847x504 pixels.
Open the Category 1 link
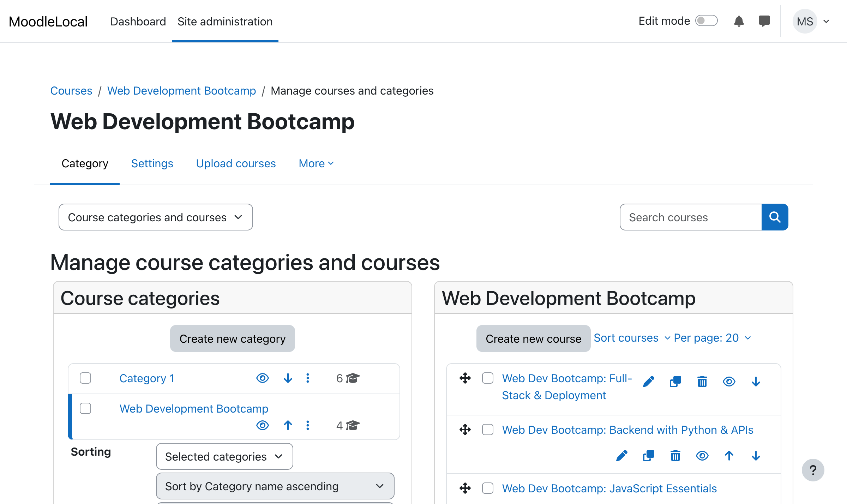147,378
